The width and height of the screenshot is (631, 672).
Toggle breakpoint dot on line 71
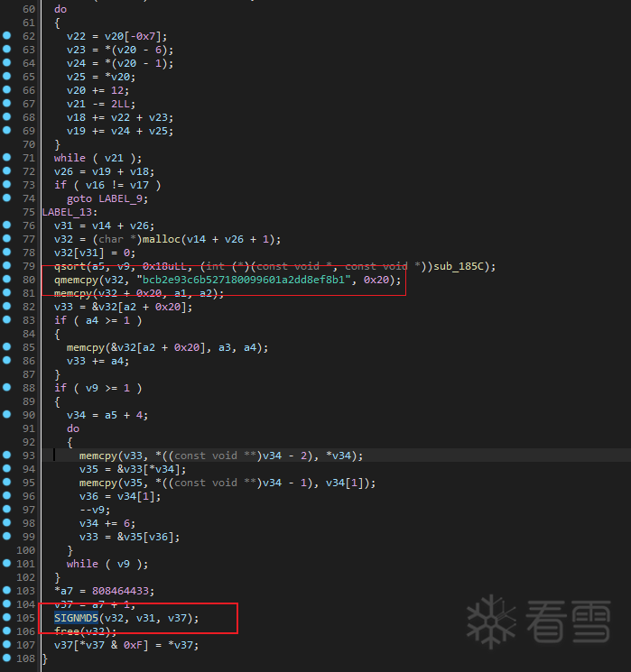pos(7,157)
